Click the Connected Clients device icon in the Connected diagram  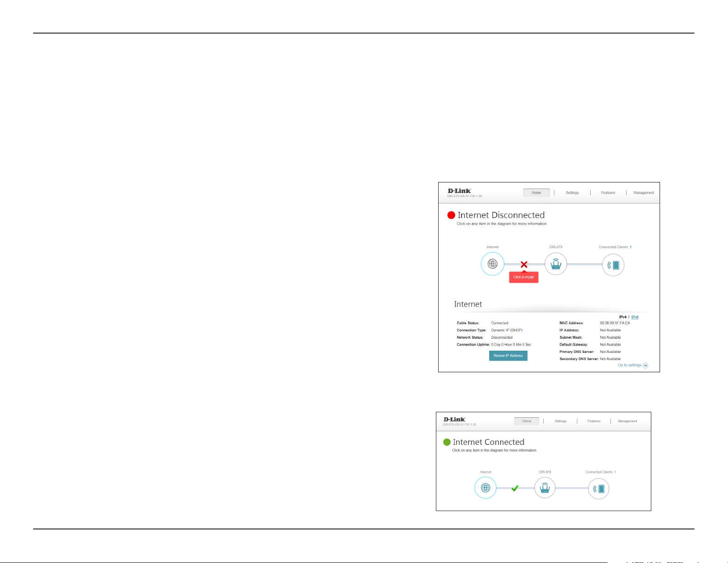coord(598,489)
